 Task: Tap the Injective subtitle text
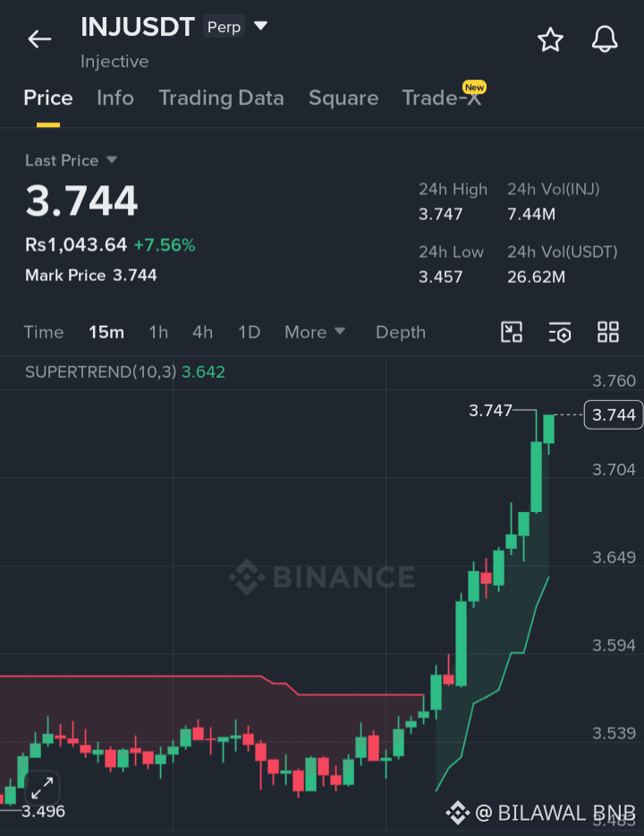[x=114, y=62]
